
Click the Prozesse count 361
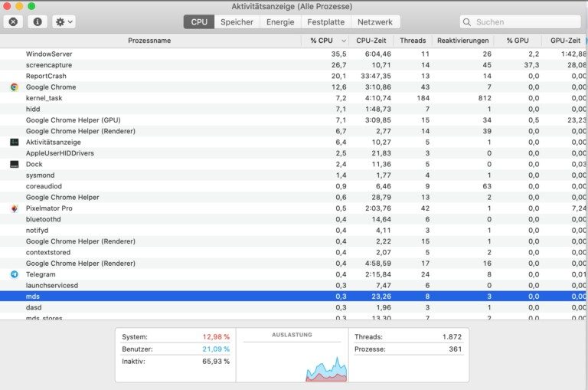point(456,349)
